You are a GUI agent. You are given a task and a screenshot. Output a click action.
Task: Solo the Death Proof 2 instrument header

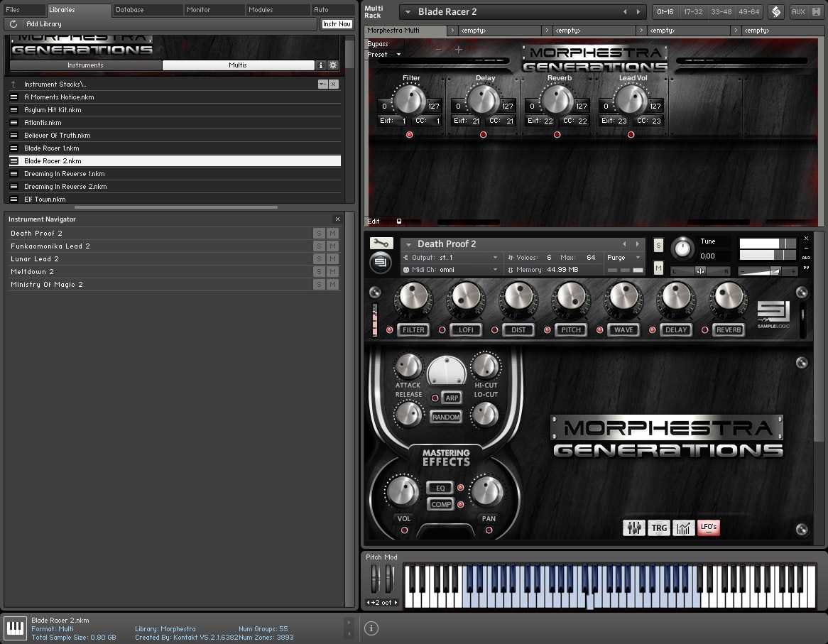[658, 245]
